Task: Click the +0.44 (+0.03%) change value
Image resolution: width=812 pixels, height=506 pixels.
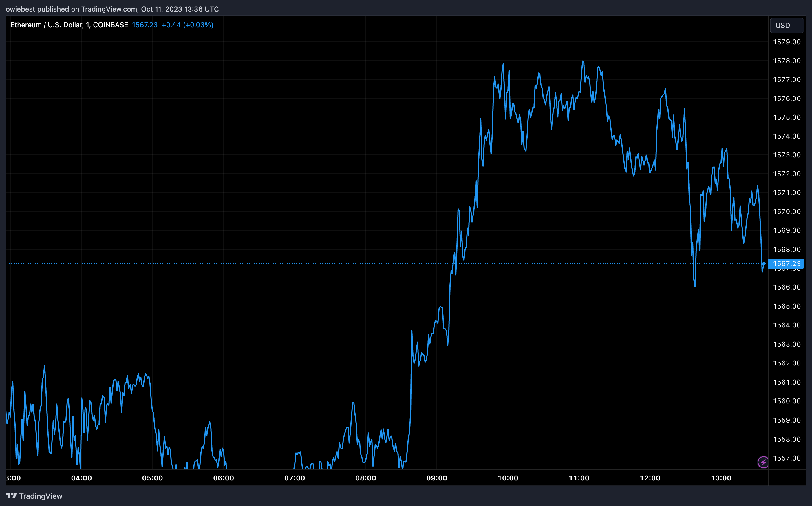Action: (187, 25)
